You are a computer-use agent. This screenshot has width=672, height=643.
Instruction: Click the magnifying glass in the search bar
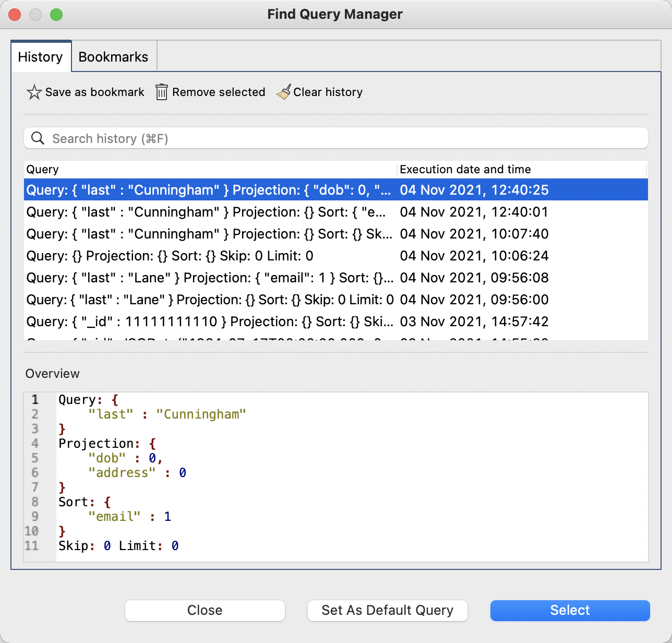pyautogui.click(x=37, y=138)
